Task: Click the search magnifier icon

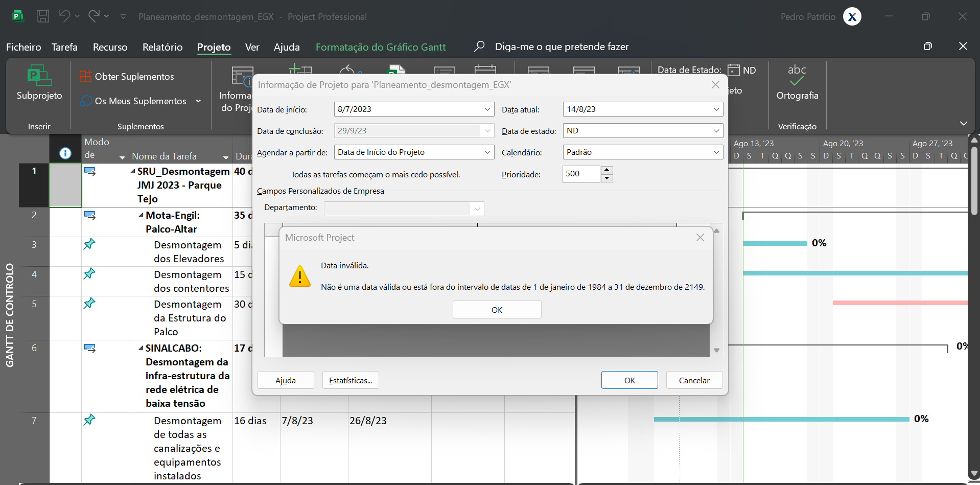Action: [479, 47]
